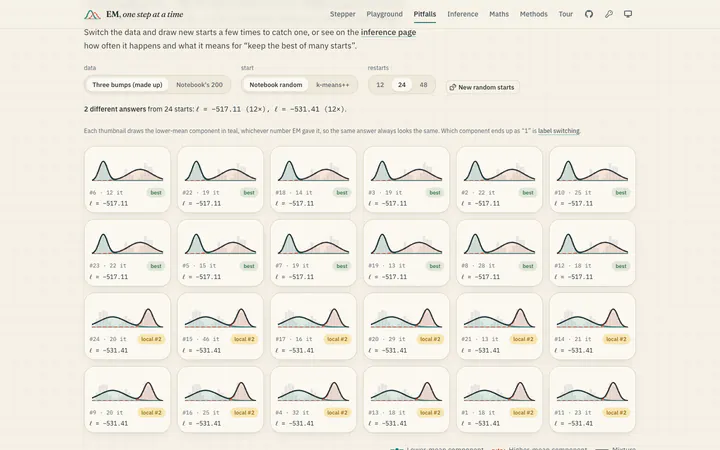Click New random starts button
This screenshot has width=720, height=450.
482,87
